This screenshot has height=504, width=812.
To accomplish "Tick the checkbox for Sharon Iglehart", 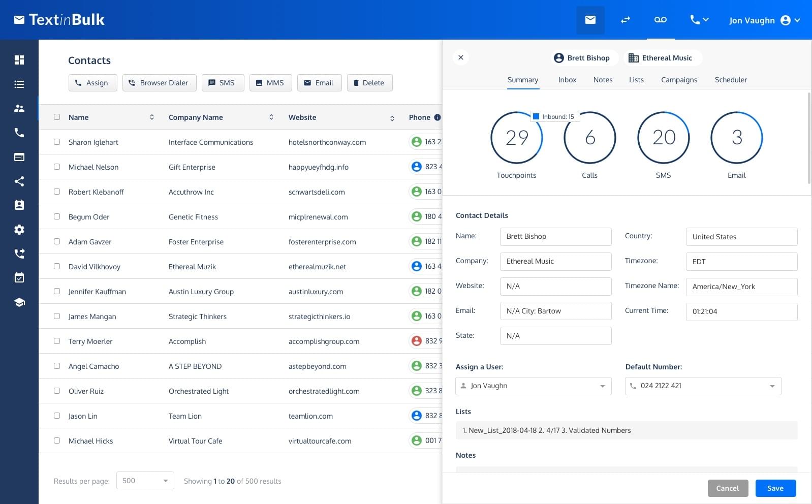I will pyautogui.click(x=57, y=142).
